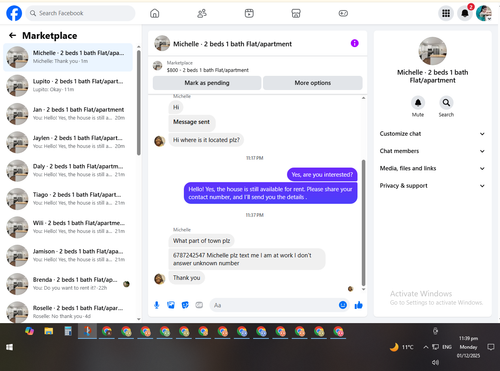This screenshot has height=371, width=500.
Task: Open Windows action center notification icon
Action: tap(491, 347)
